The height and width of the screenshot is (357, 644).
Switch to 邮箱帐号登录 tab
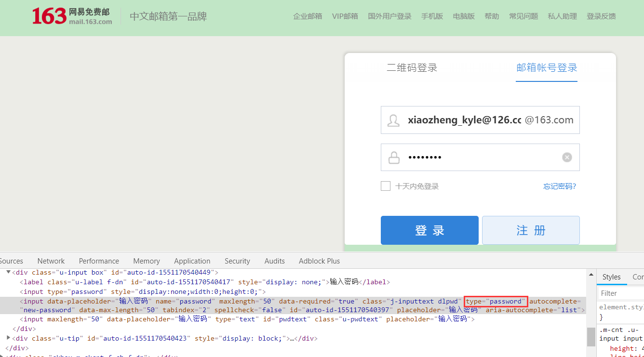pyautogui.click(x=547, y=67)
